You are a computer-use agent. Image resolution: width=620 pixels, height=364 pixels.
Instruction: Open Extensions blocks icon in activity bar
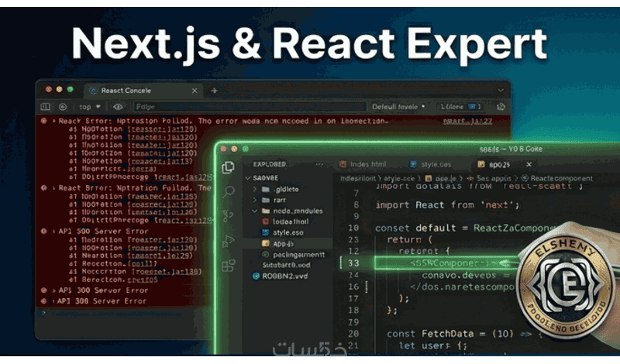click(x=229, y=265)
